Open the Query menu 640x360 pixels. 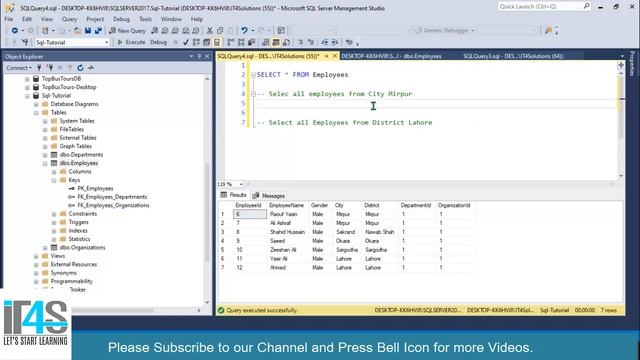coord(69,19)
